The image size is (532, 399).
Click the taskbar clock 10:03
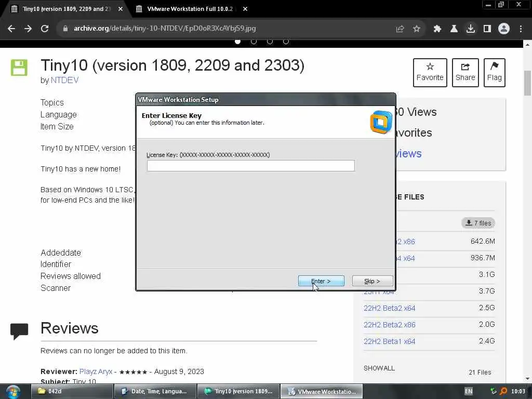point(518,391)
